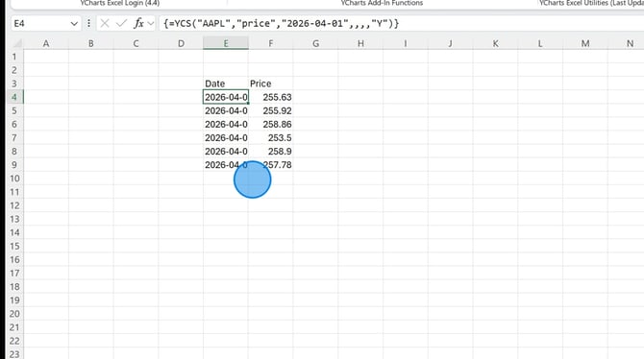The image size is (644, 359).
Task: Select the date cell in row 6
Action: pyautogui.click(x=226, y=125)
